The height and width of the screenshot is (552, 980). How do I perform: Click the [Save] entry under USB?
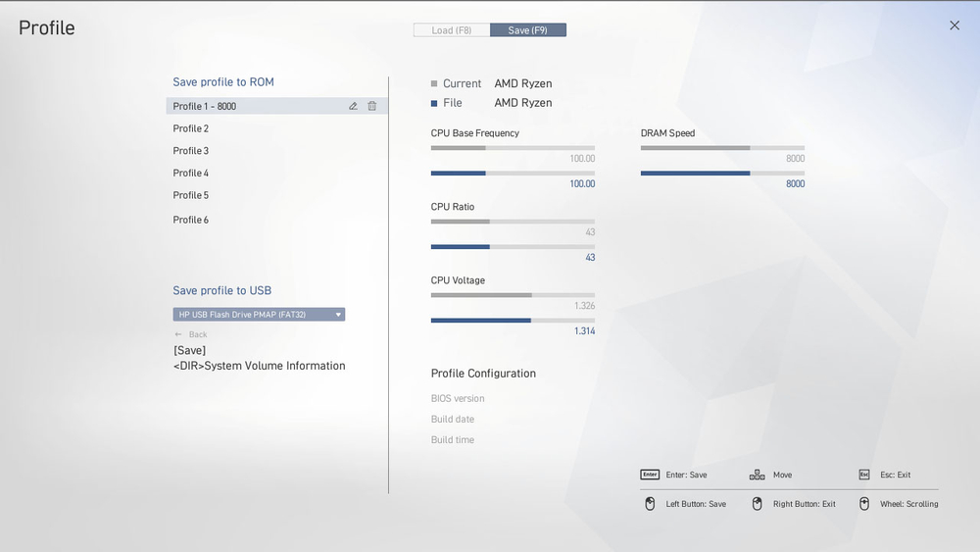[189, 350]
